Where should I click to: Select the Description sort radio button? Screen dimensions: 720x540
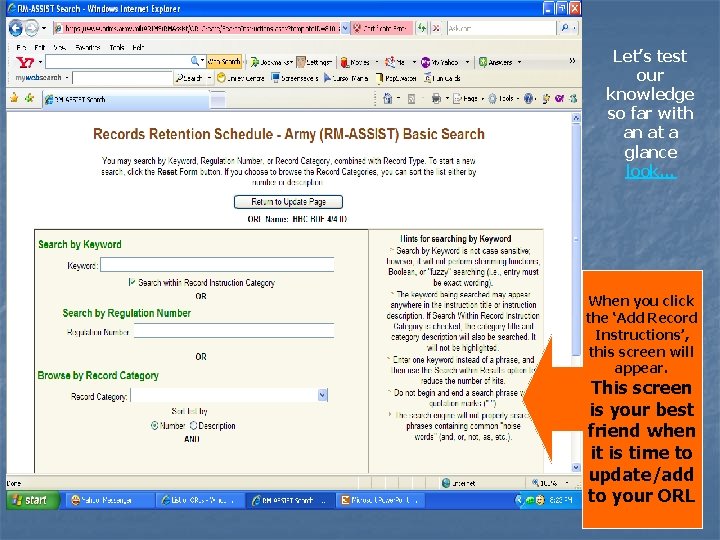[193, 426]
